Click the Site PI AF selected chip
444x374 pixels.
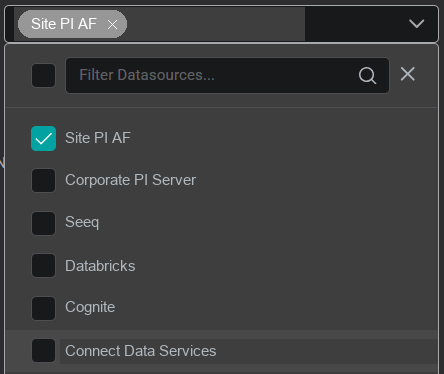click(72, 24)
